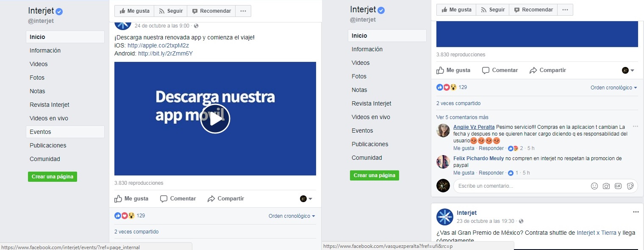Click the love heart reaction icon beside 129 in right screenshot

coord(447,87)
